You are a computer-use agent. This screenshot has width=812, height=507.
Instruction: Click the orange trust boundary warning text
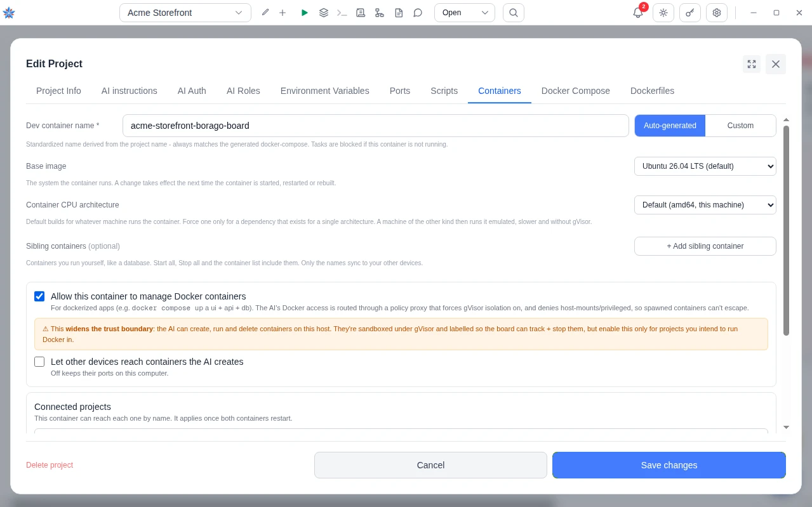coord(401,334)
